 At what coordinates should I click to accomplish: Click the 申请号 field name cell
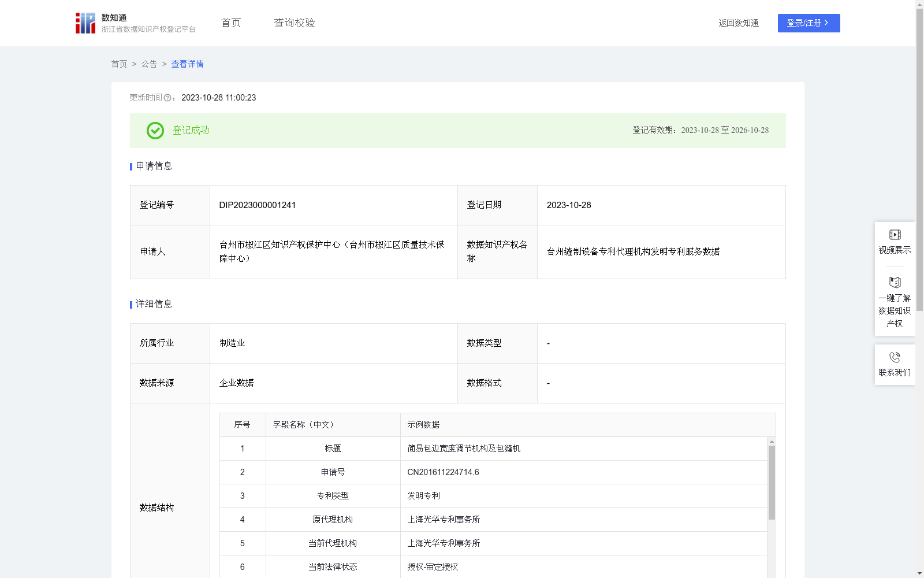pyautogui.click(x=333, y=472)
